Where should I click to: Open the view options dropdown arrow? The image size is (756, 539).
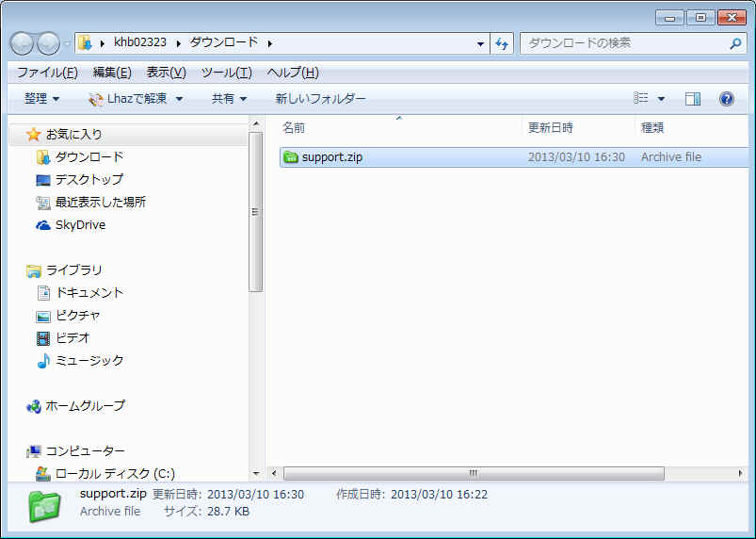point(661,99)
